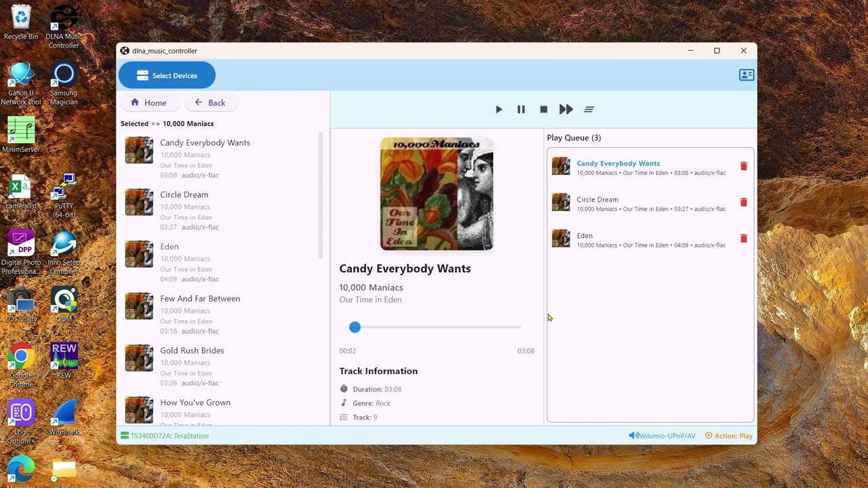Click the track position slider handle
868x488 pixels.
click(355, 327)
